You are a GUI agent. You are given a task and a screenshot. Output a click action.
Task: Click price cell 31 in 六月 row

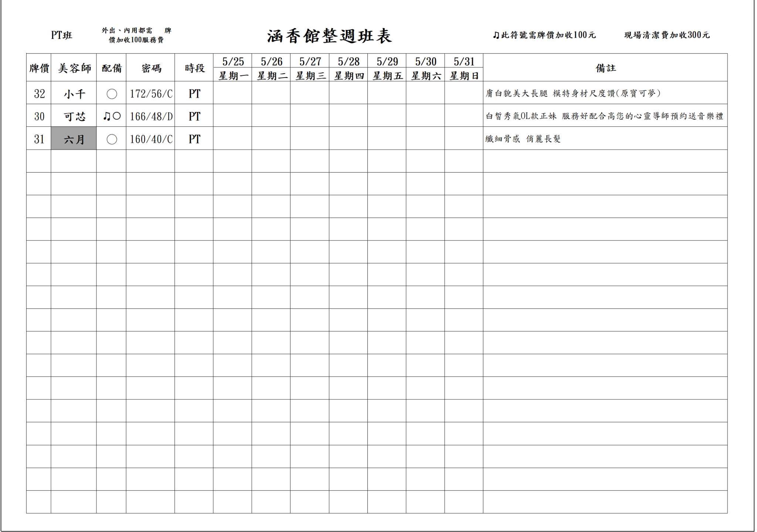point(39,139)
